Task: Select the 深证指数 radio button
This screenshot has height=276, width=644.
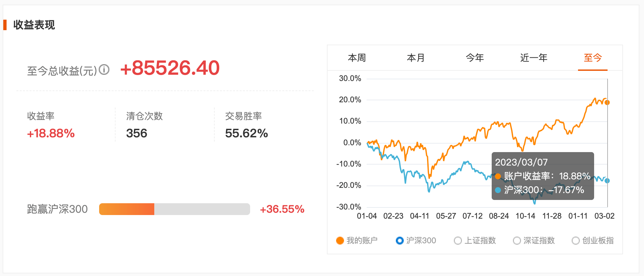Action: 517,241
